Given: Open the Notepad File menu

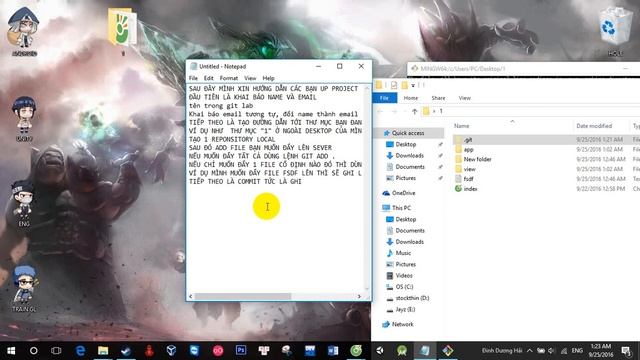Looking at the screenshot, I should pos(193,78).
